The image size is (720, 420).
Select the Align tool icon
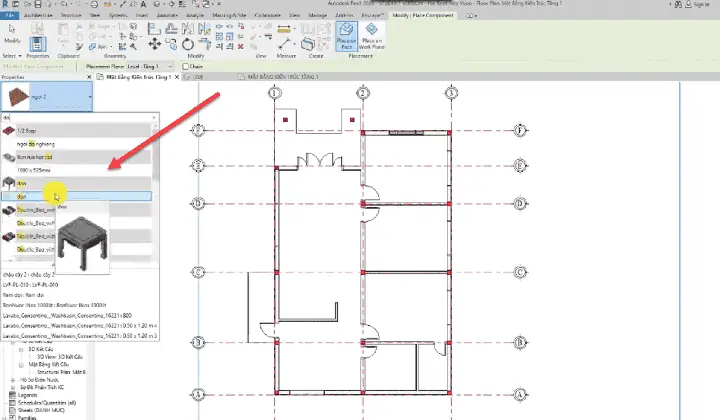[x=154, y=28]
